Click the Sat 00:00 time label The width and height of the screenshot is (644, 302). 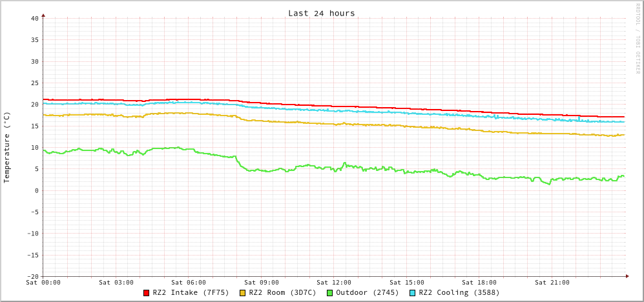pyautogui.click(x=43, y=283)
